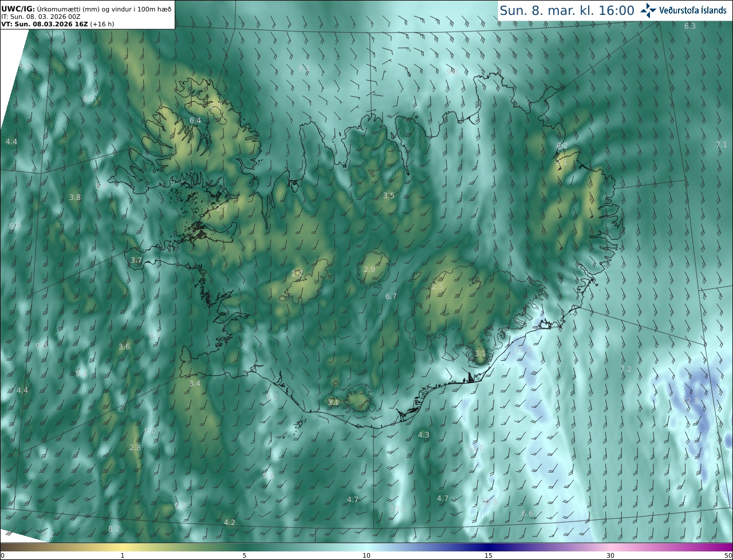Click the 'Veðurstofa Íslands' name text

click(x=693, y=10)
